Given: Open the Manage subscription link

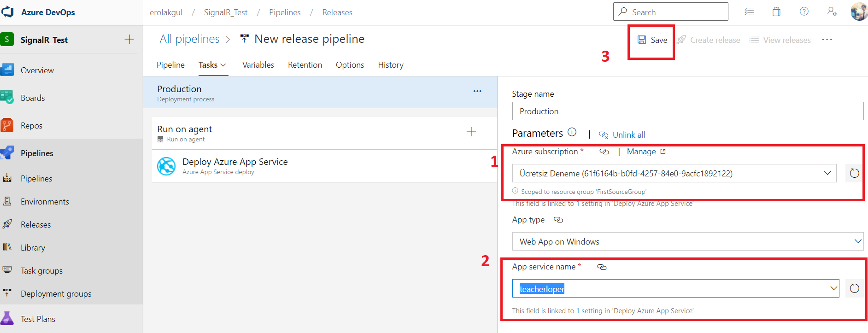Looking at the screenshot, I should click(645, 152).
